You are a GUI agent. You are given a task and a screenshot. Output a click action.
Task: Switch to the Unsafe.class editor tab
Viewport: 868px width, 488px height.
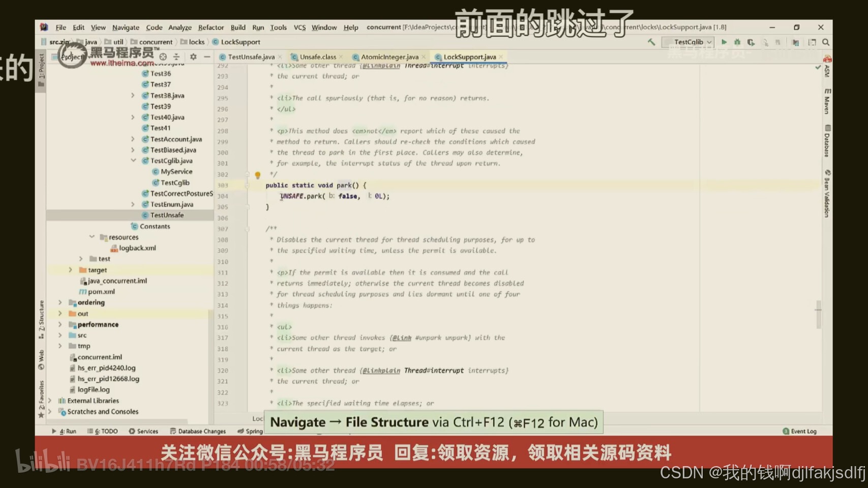tap(315, 57)
